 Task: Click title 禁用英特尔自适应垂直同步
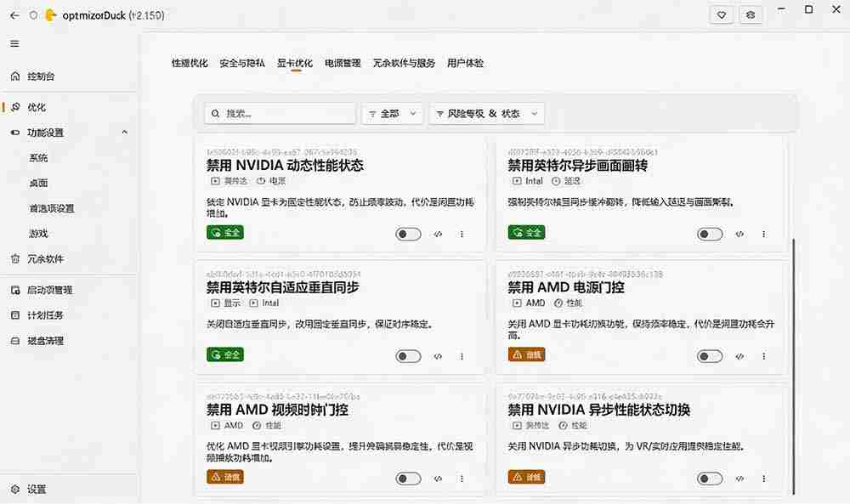(x=282, y=287)
